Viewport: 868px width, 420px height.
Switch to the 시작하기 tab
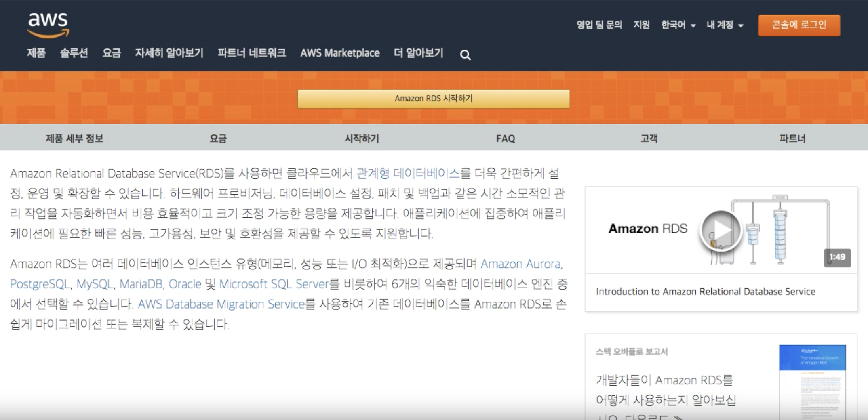362,139
